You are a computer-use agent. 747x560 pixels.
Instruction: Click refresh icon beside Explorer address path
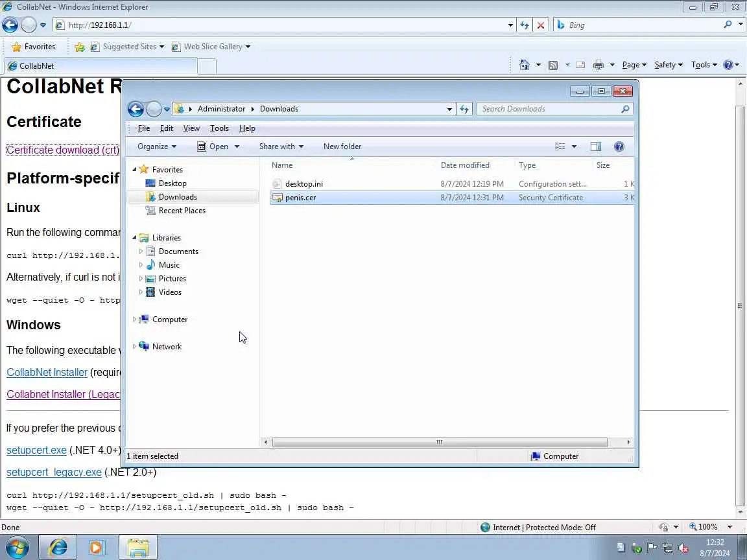point(464,109)
